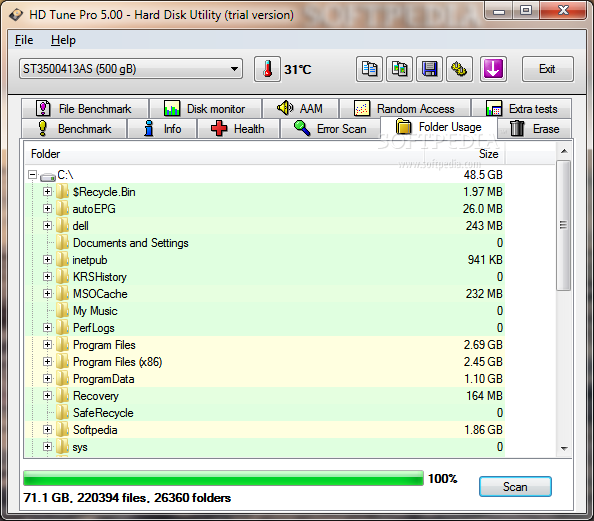Expand the Recovery folder

click(47, 396)
